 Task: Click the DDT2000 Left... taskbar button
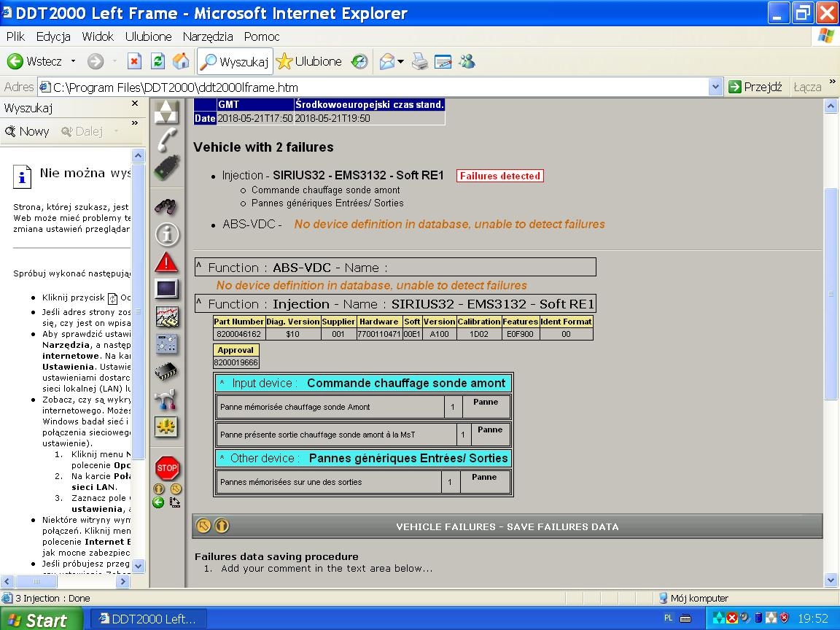pos(149,619)
